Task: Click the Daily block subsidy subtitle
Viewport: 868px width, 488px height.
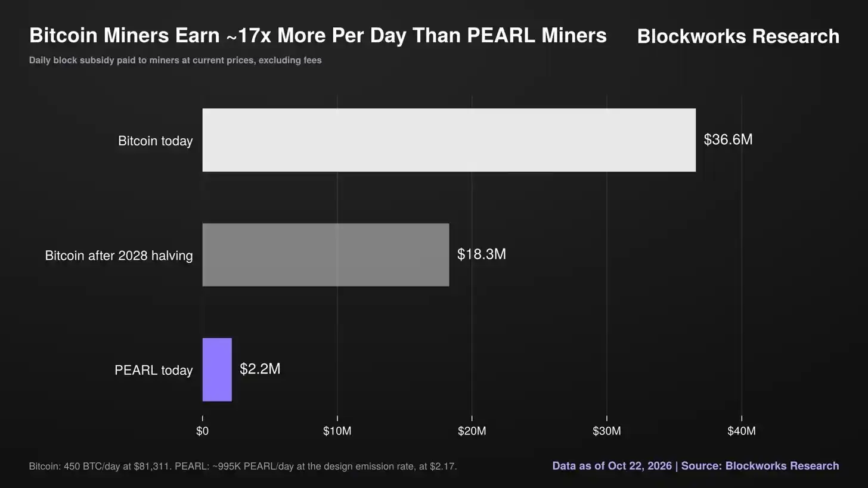Action: (x=175, y=60)
